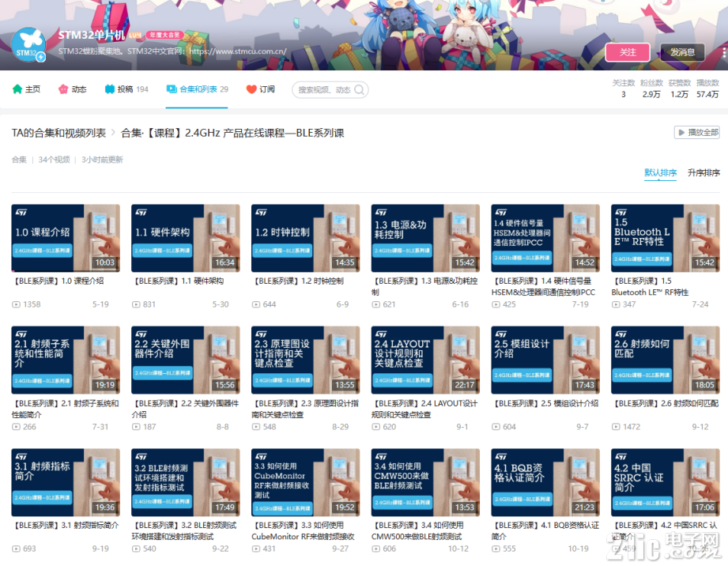Open the 2.1 射频子系统 thumbnail

(x=66, y=360)
